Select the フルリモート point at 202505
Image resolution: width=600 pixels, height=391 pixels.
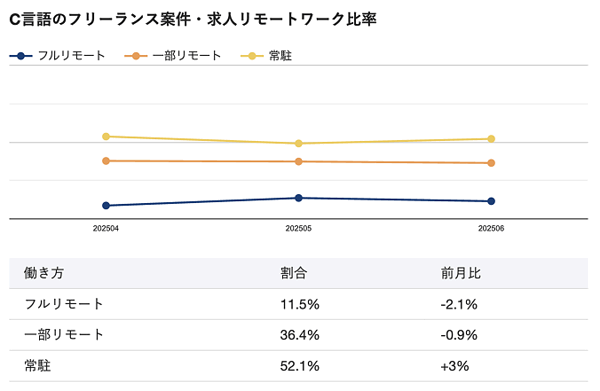(x=298, y=198)
